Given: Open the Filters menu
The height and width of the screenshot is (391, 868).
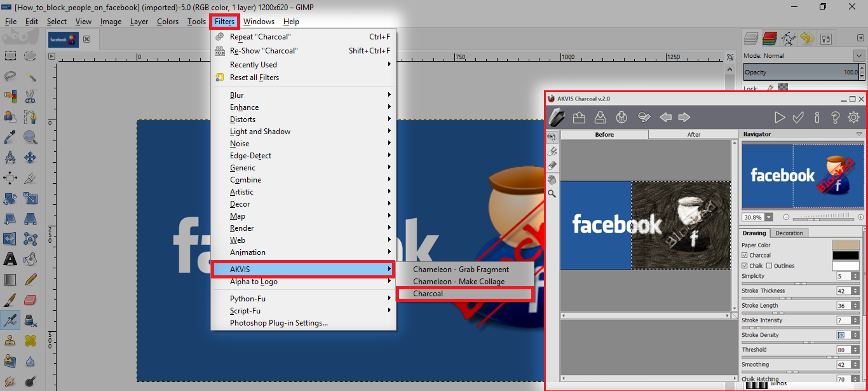Looking at the screenshot, I should [225, 22].
